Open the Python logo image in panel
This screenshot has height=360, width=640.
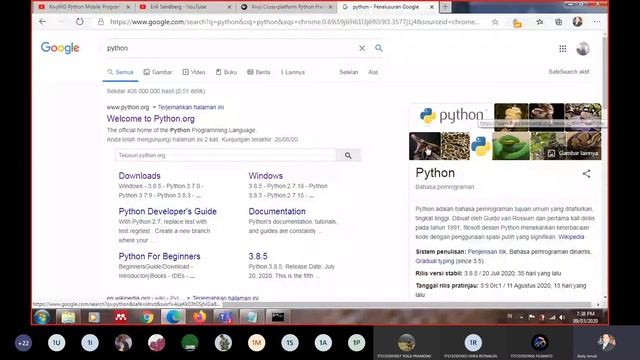[451, 116]
